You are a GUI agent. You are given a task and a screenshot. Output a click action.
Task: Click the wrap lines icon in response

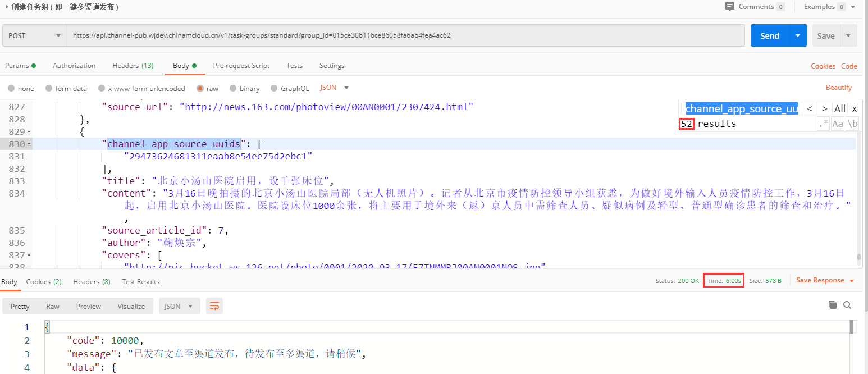(x=214, y=306)
